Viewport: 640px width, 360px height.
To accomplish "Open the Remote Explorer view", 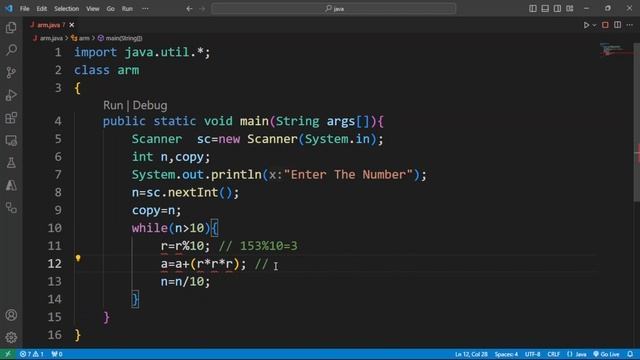I will (x=11, y=140).
